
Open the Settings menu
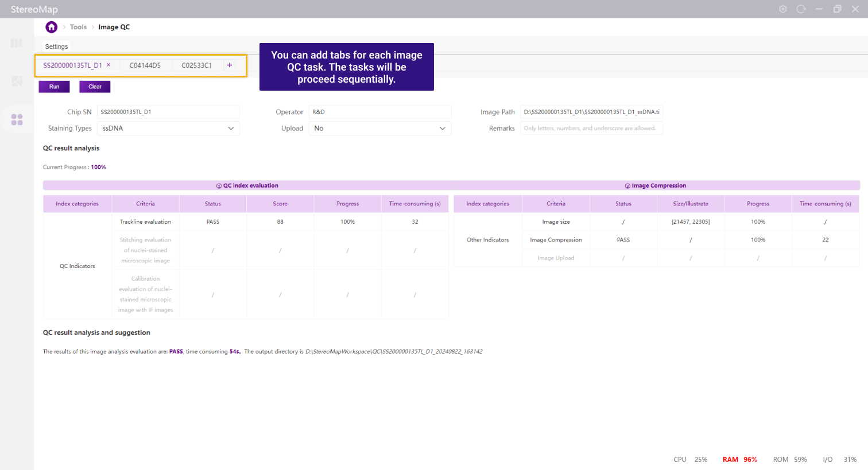56,46
